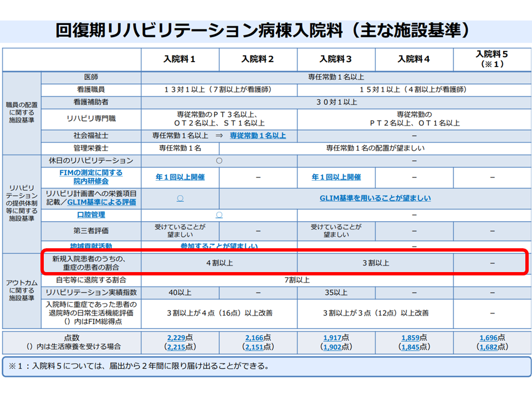Click GLIM基準を用いることが望ましい link
Image resolution: width=532 pixels, height=399 pixels.
coord(375,198)
